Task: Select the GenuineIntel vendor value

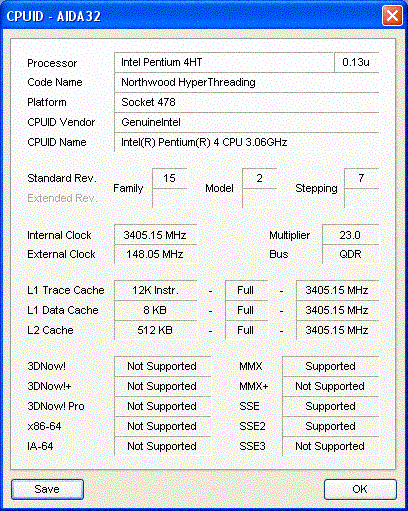Action: (247, 122)
